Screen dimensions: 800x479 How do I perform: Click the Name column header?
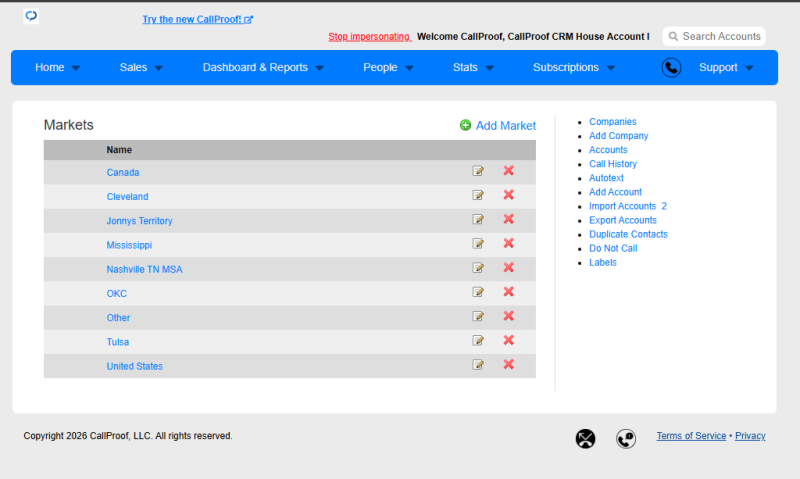(119, 150)
